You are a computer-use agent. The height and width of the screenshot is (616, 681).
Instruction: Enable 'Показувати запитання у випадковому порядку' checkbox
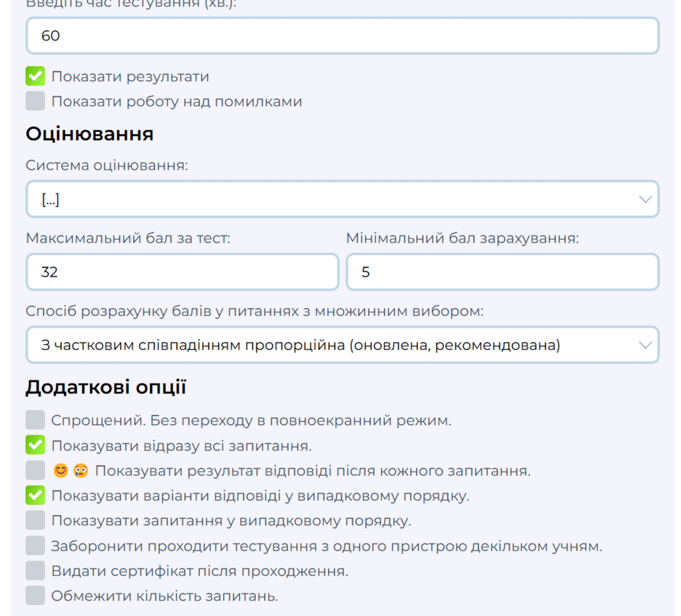tap(35, 520)
